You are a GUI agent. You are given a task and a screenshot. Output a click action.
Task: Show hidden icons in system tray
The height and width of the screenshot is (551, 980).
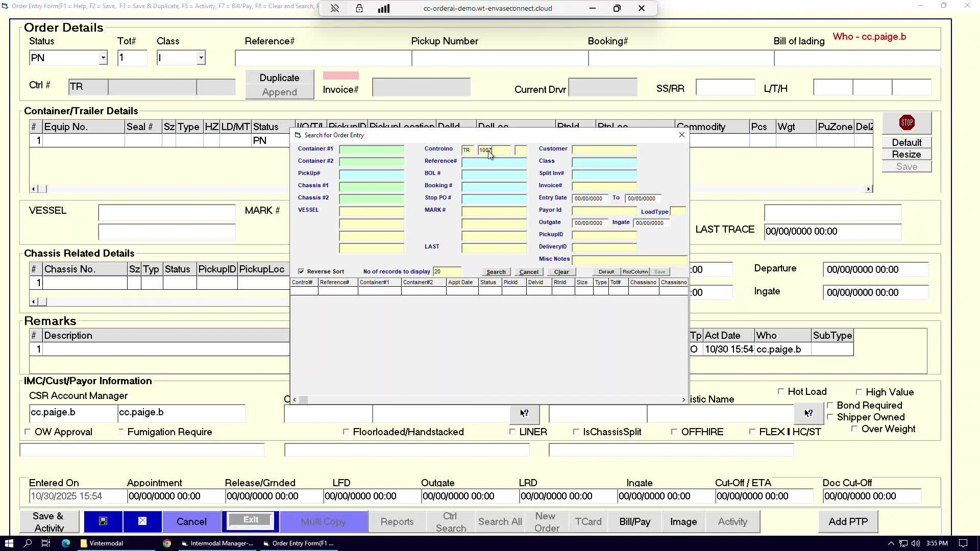pyautogui.click(x=891, y=543)
